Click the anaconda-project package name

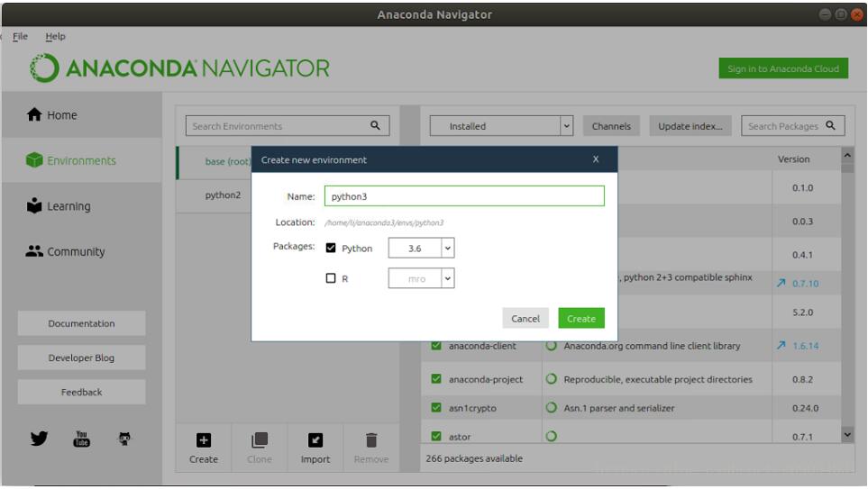486,379
